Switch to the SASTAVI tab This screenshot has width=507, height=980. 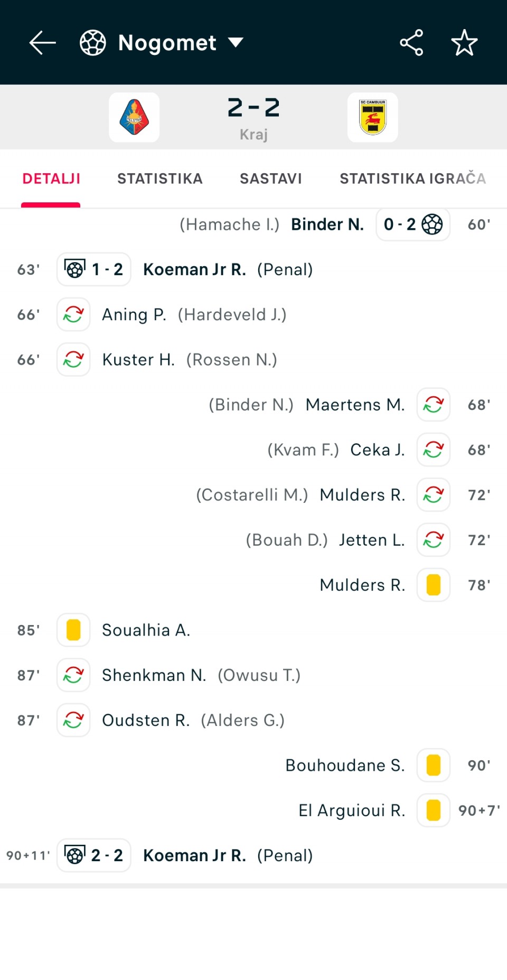(x=271, y=179)
